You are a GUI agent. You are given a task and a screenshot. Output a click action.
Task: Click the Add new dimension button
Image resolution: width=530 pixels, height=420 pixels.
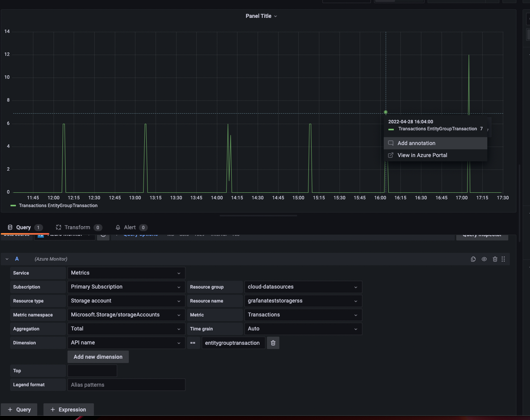click(x=98, y=356)
